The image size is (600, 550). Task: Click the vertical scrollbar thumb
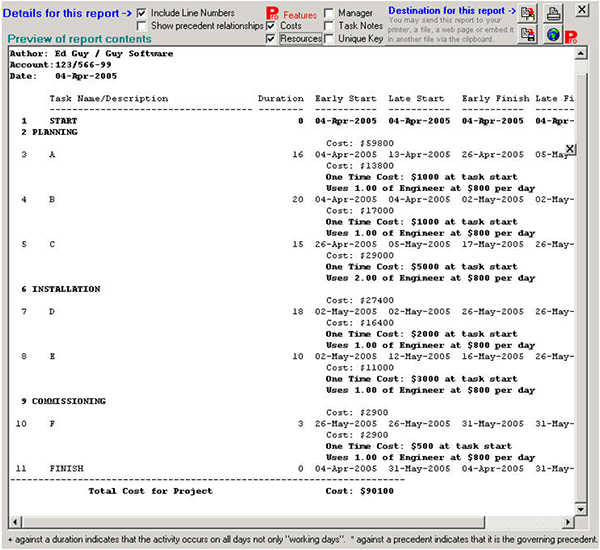580,287
